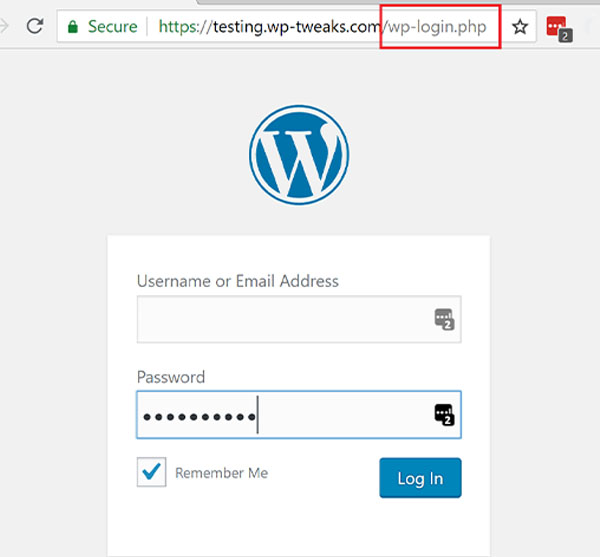Click the forward navigation arrow
Screen dimensions: 600x557
coord(3,26)
